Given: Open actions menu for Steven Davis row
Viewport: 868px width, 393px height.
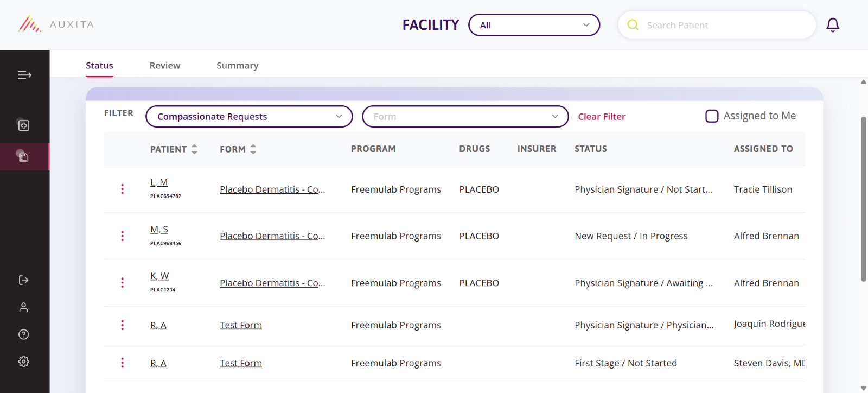Looking at the screenshot, I should (122, 363).
